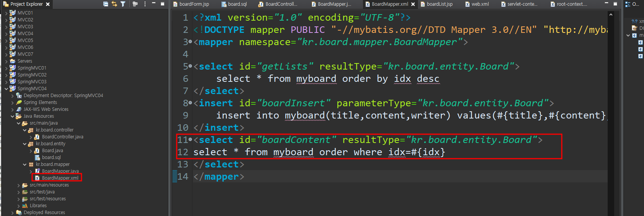Viewport: 644px width, 216px height.
Task: Open the root-context editor tab
Action: click(568, 4)
